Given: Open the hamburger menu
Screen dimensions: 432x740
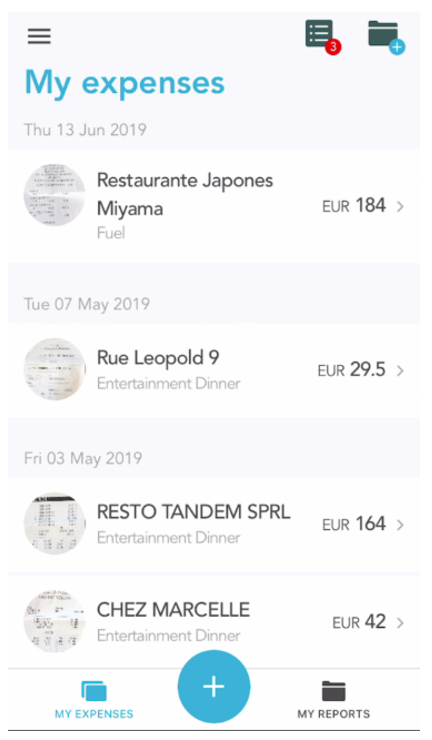Looking at the screenshot, I should pos(39,36).
